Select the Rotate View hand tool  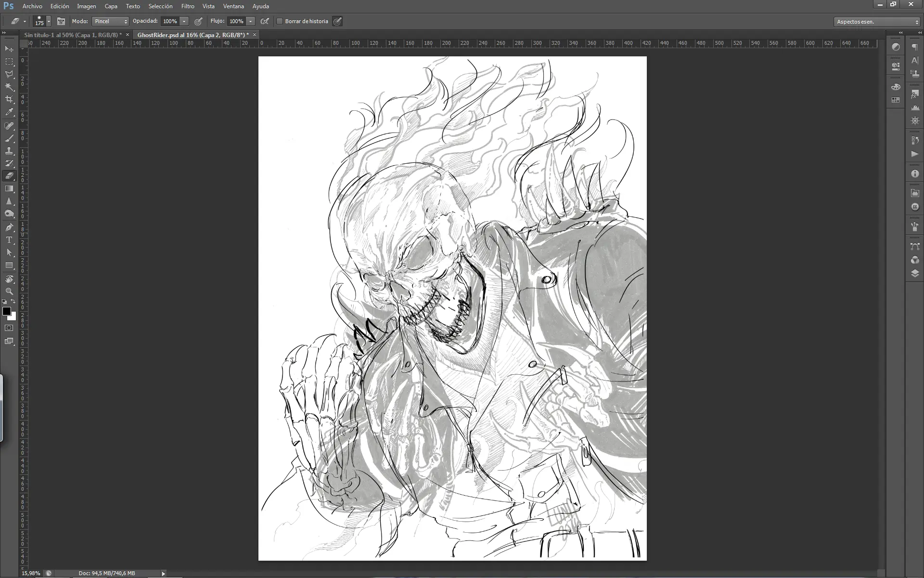point(9,279)
